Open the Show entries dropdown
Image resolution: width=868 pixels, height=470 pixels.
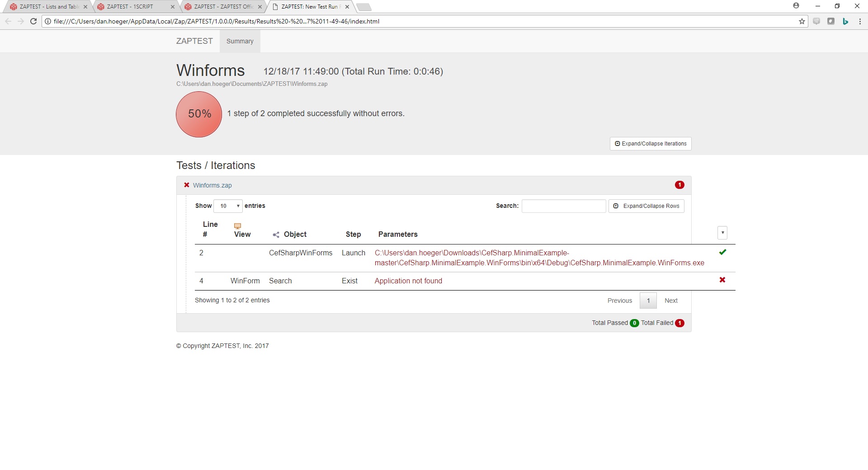tap(228, 206)
